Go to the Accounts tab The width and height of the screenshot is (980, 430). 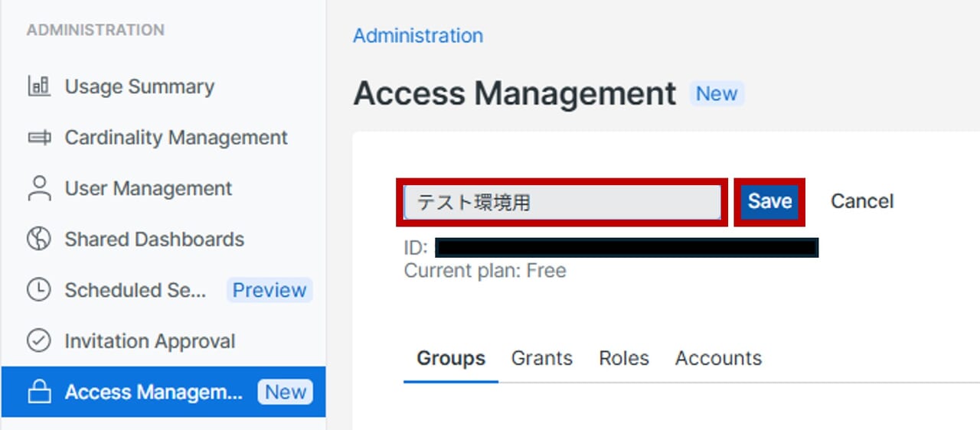pyautogui.click(x=718, y=358)
